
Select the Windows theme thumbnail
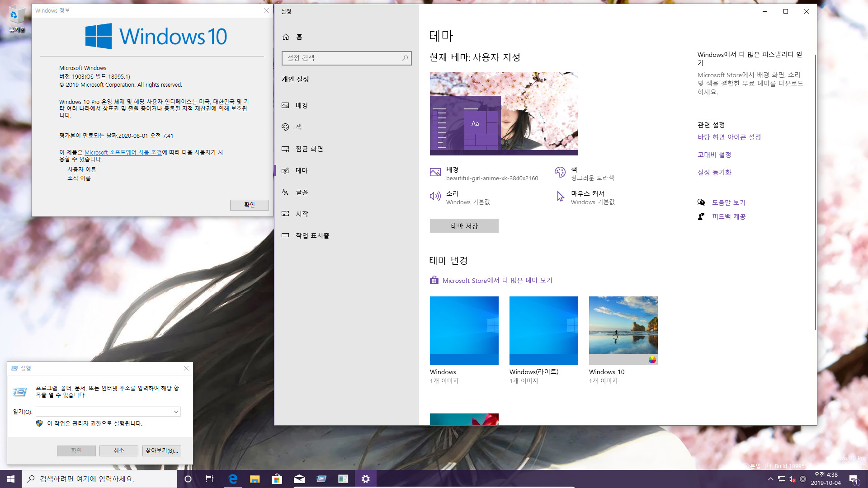coord(464,331)
